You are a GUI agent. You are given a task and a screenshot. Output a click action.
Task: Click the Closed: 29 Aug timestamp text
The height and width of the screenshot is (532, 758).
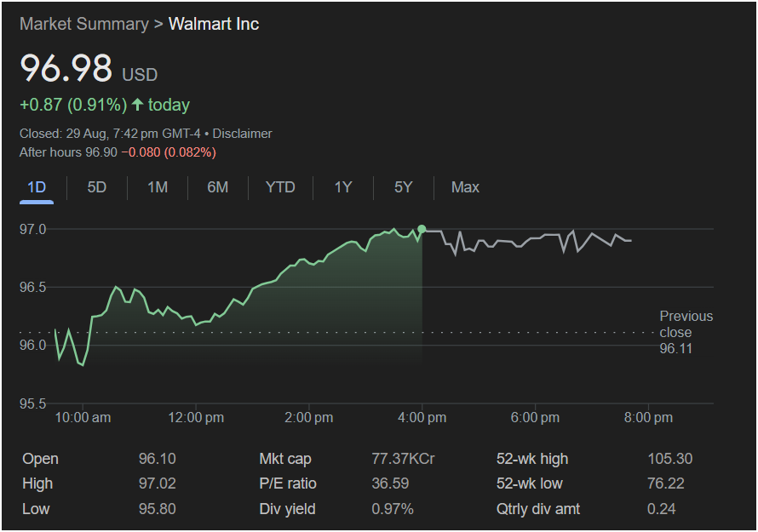110,134
